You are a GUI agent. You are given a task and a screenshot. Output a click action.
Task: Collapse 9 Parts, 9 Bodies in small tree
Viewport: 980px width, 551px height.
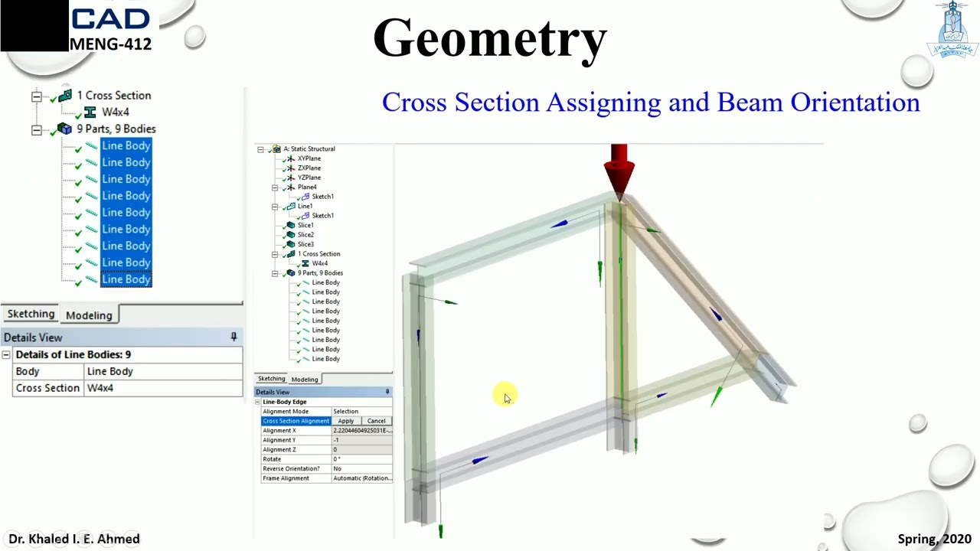click(274, 273)
